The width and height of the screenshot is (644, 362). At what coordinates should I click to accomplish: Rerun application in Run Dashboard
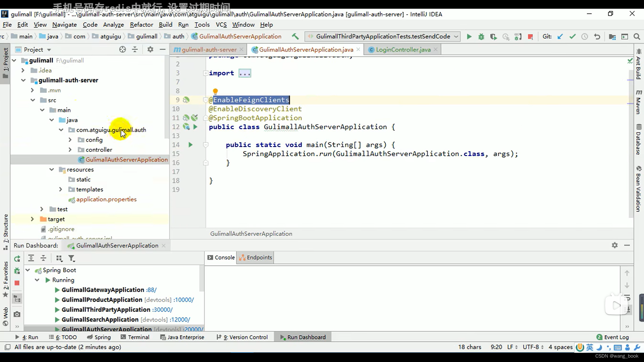(17, 258)
